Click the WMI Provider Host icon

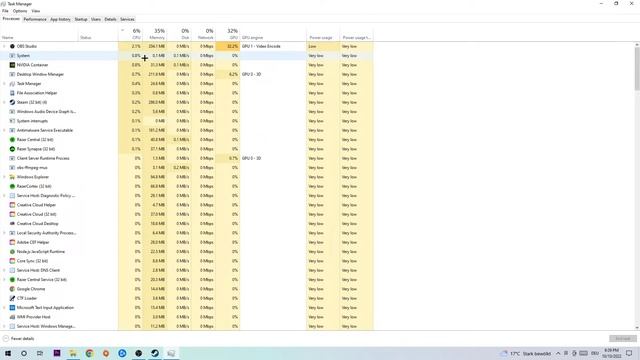point(12,317)
